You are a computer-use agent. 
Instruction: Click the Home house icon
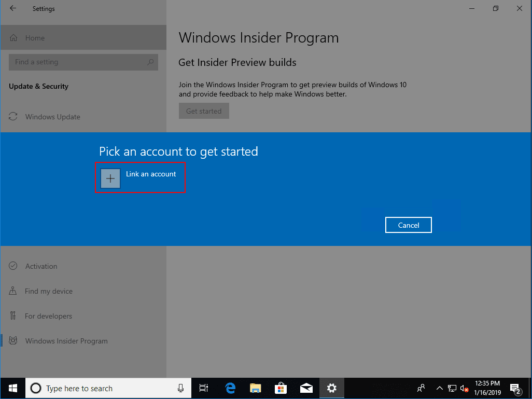pyautogui.click(x=12, y=37)
